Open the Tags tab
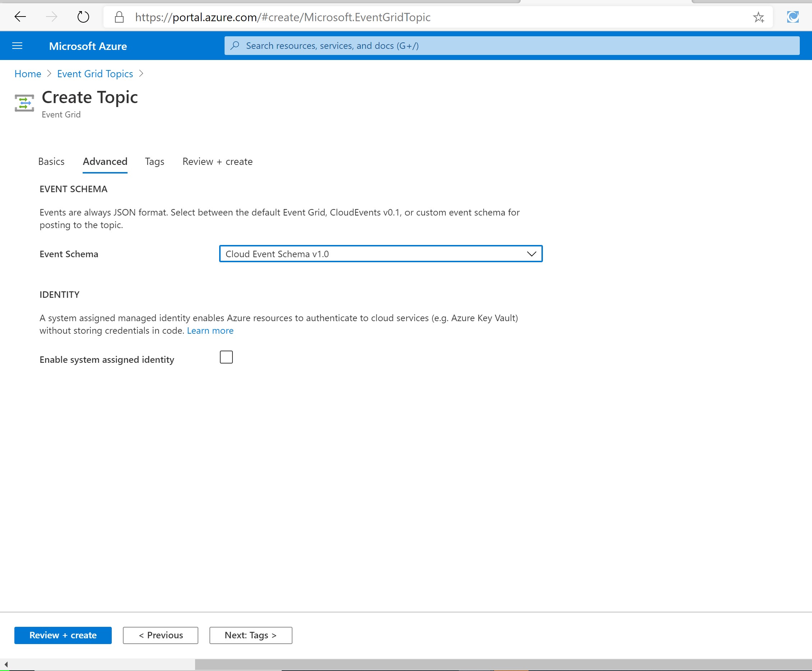The image size is (812, 671). 154,162
